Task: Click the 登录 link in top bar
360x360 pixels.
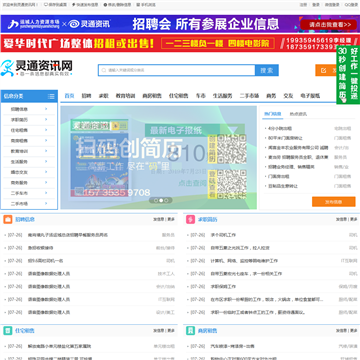Action: [x=316, y=5]
